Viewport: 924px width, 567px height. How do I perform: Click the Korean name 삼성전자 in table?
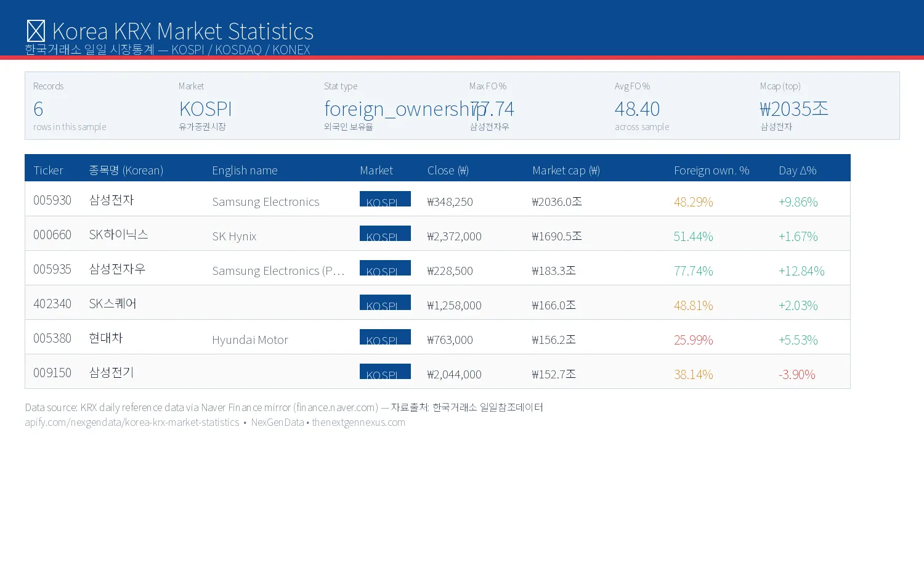tap(111, 200)
